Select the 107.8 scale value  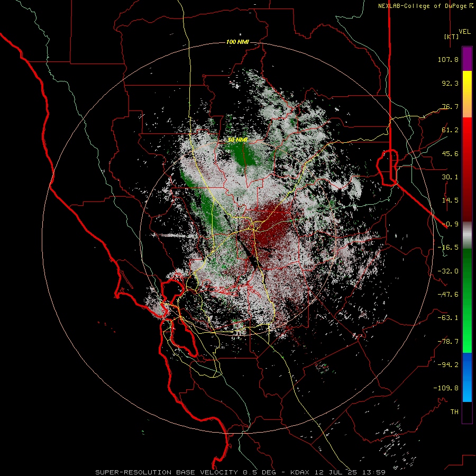[448, 59]
